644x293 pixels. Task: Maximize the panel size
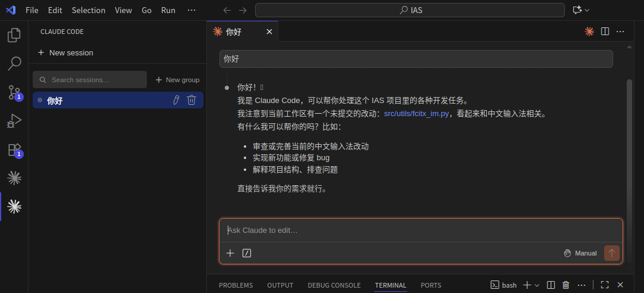pos(605,285)
